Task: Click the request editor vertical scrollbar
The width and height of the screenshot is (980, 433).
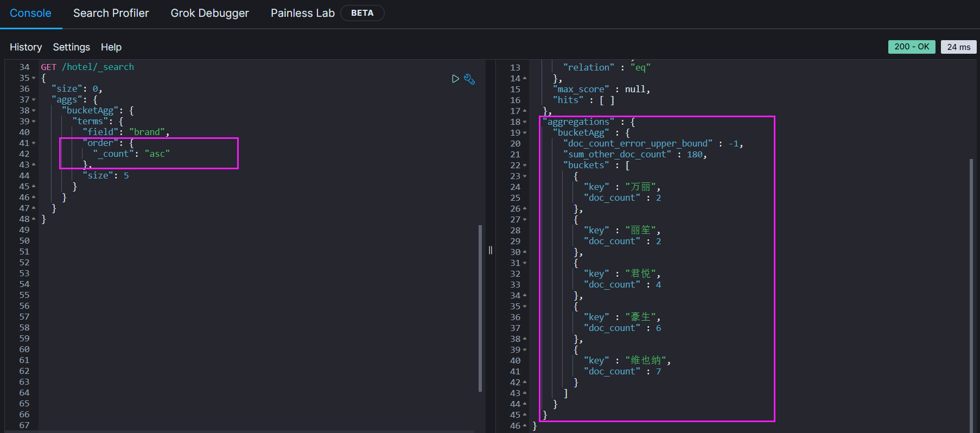Action: click(480, 307)
